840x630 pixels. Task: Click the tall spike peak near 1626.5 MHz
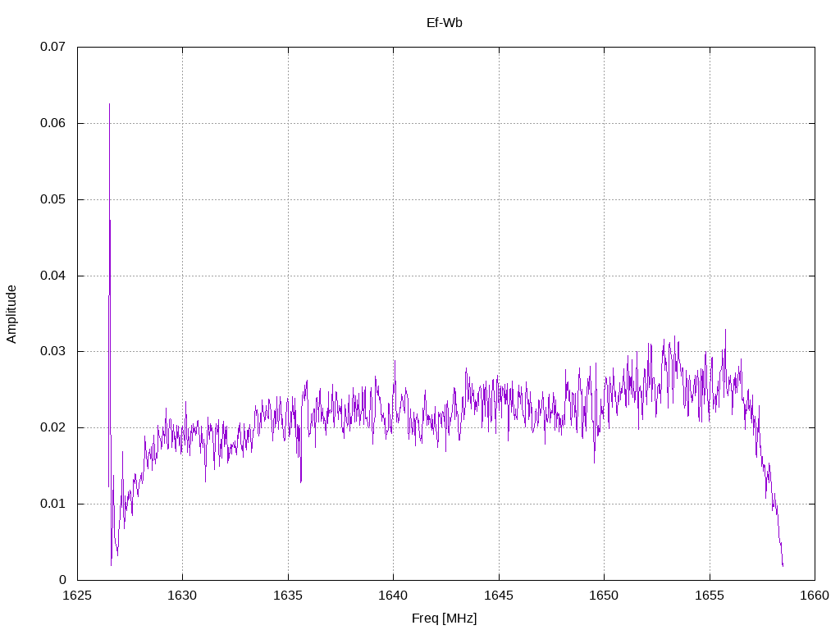109,105
